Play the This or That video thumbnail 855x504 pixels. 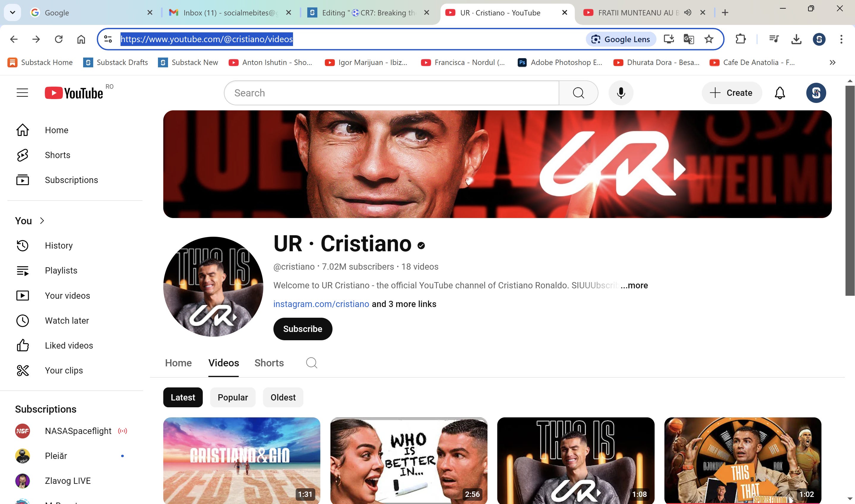[x=743, y=460]
